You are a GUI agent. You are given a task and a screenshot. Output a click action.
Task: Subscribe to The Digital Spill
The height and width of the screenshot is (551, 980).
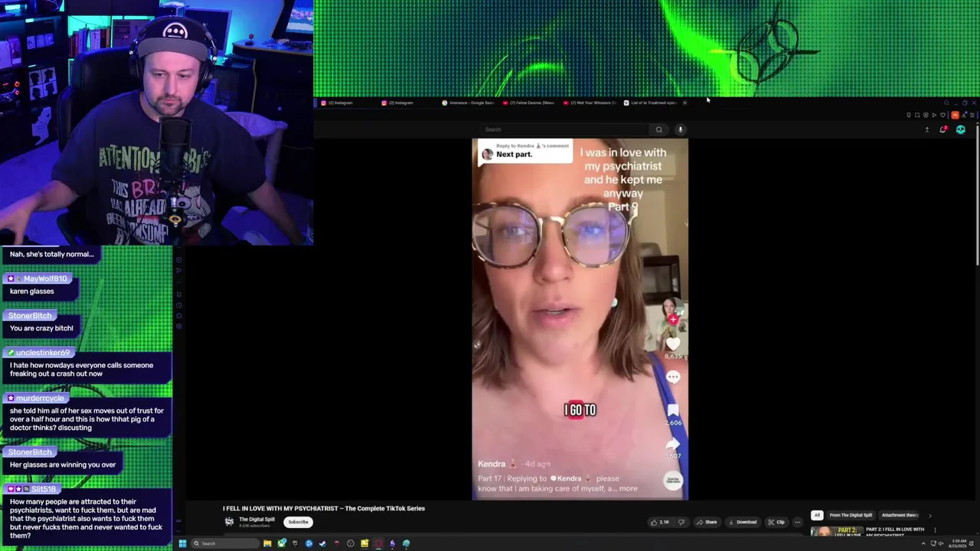click(298, 522)
